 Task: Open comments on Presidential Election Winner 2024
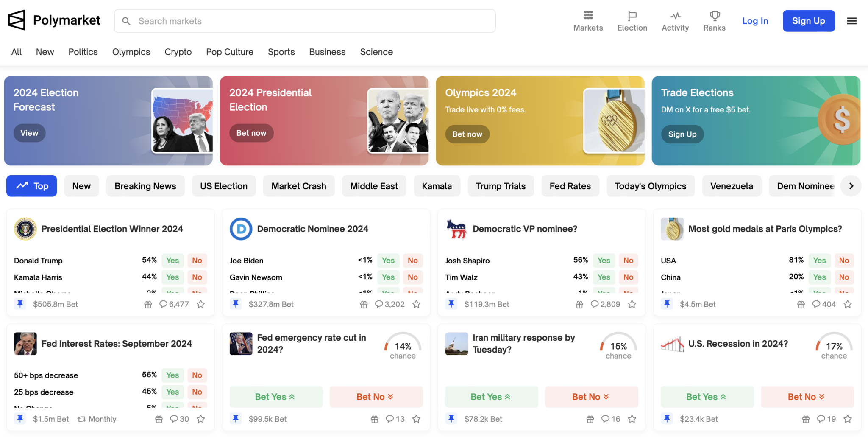(174, 304)
